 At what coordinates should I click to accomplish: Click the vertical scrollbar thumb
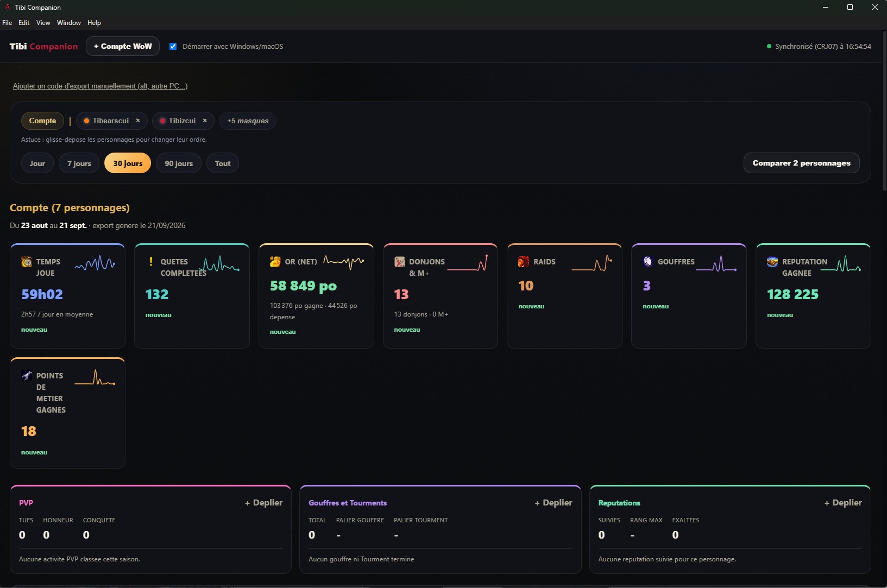point(884,111)
